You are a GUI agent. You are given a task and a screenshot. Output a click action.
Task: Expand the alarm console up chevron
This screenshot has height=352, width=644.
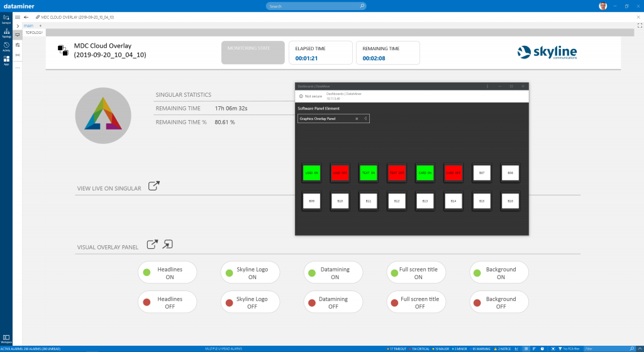point(640,349)
